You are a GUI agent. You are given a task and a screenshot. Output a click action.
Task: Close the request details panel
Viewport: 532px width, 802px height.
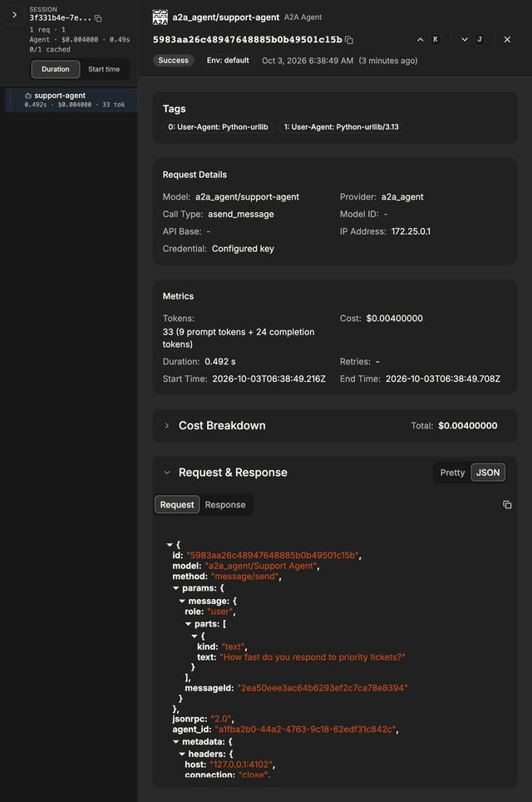pos(507,39)
